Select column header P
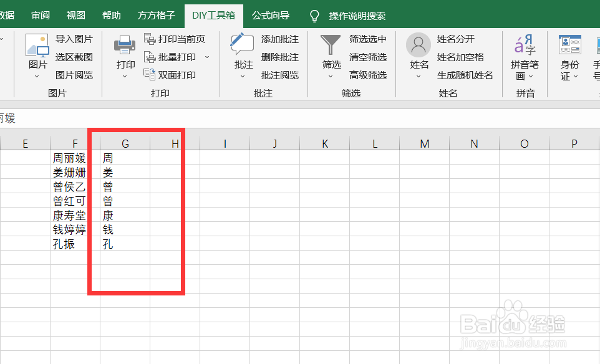Screen dimensions: 600x364 [574, 143]
